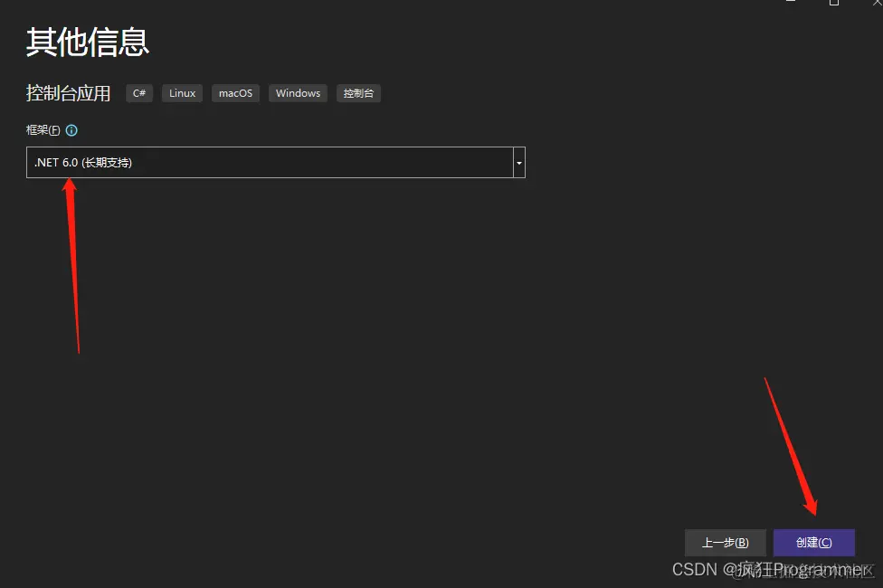883x588 pixels.
Task: Select the .NET 6.0 framework combo box
Action: (x=276, y=162)
